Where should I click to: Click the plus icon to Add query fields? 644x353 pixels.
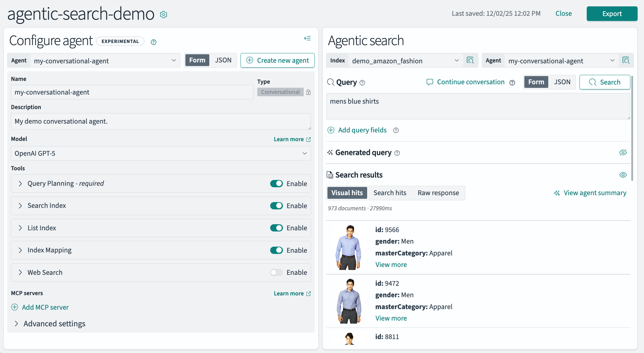coord(331,130)
